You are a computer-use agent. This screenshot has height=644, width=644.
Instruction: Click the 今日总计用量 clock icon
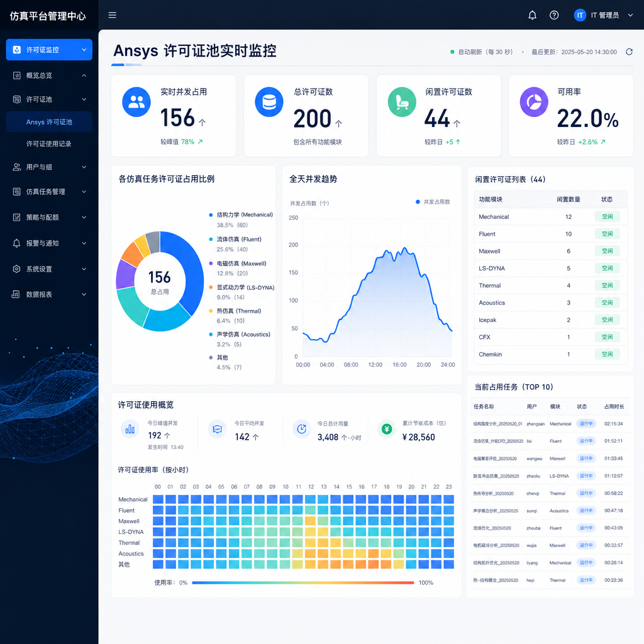point(302,429)
